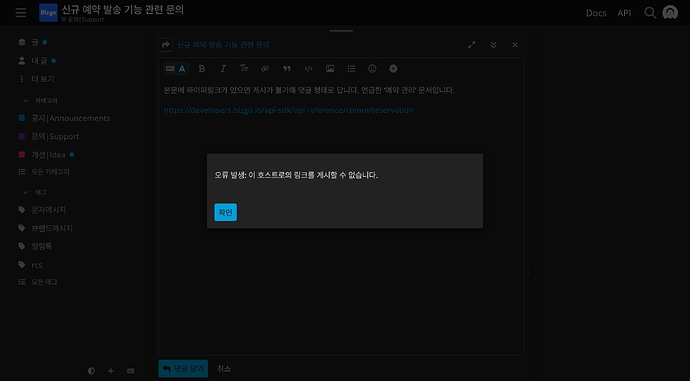Open the search magnifier icon

coord(650,13)
